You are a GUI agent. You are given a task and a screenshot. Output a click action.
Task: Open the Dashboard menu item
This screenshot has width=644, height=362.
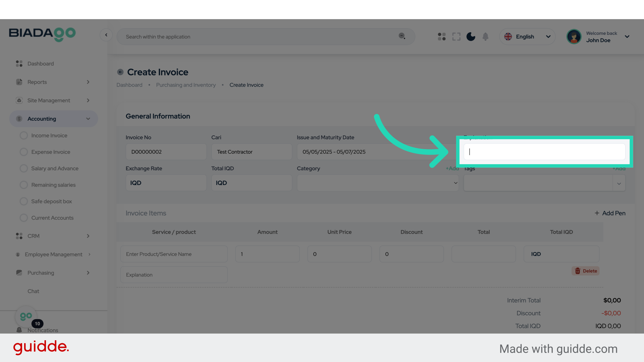tap(40, 64)
